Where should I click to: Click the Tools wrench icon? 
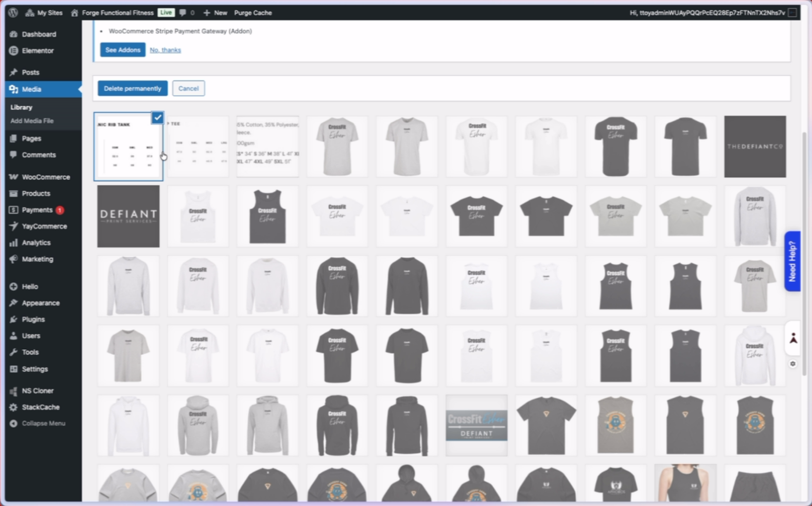point(14,352)
